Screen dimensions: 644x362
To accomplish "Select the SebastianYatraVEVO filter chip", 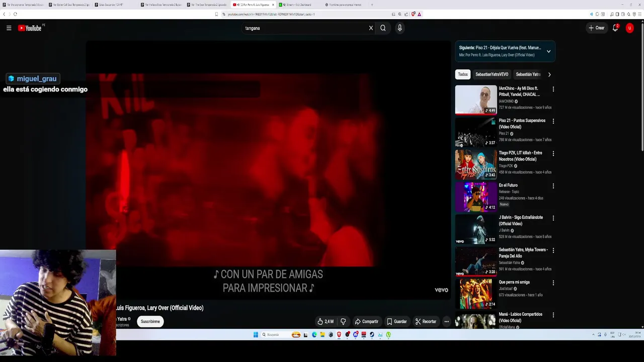I will point(492,74).
